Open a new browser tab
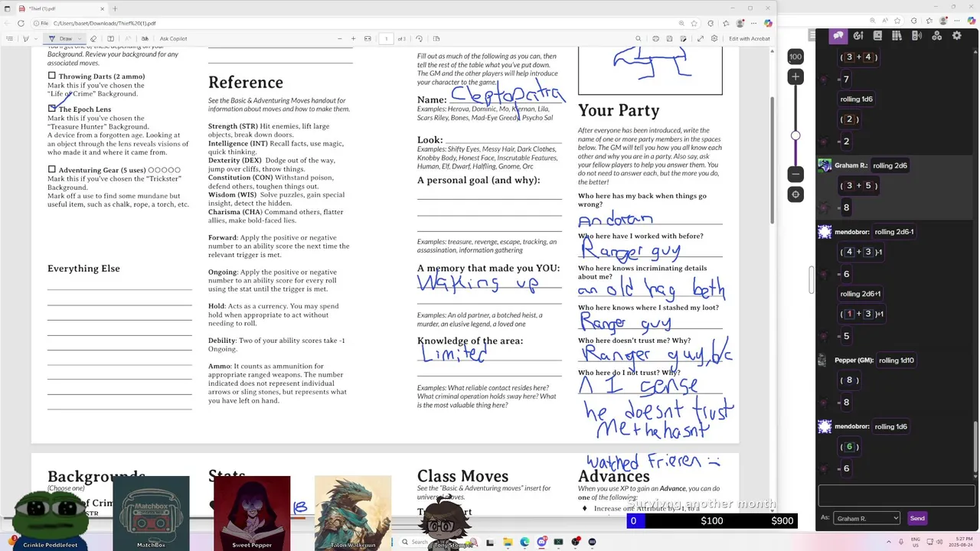 (115, 8)
